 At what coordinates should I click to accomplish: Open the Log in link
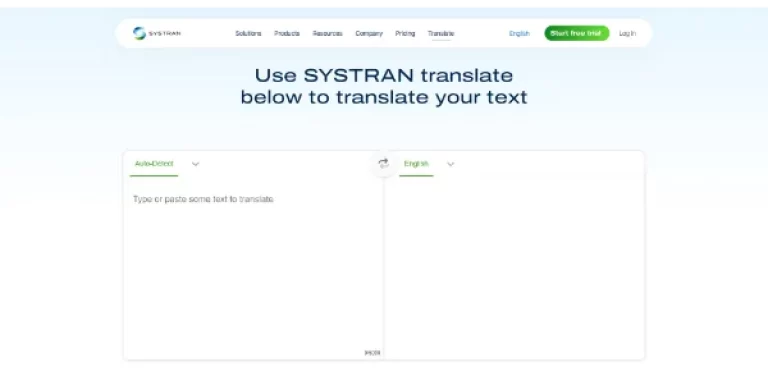pyautogui.click(x=627, y=34)
